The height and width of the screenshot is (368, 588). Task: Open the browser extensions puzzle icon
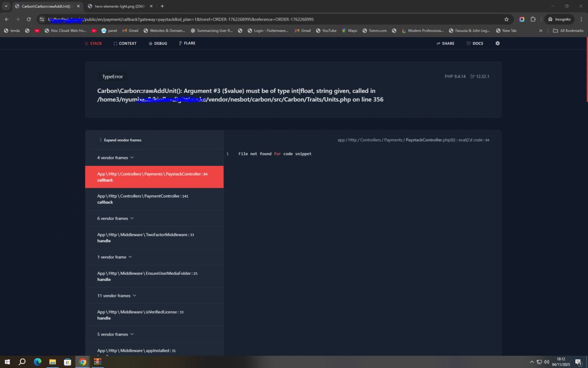[x=533, y=19]
